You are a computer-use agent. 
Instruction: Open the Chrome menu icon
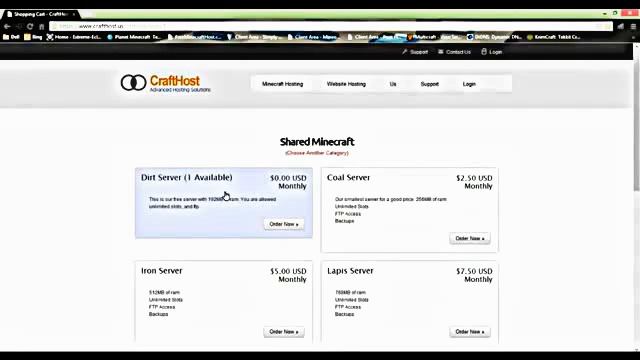point(633,26)
